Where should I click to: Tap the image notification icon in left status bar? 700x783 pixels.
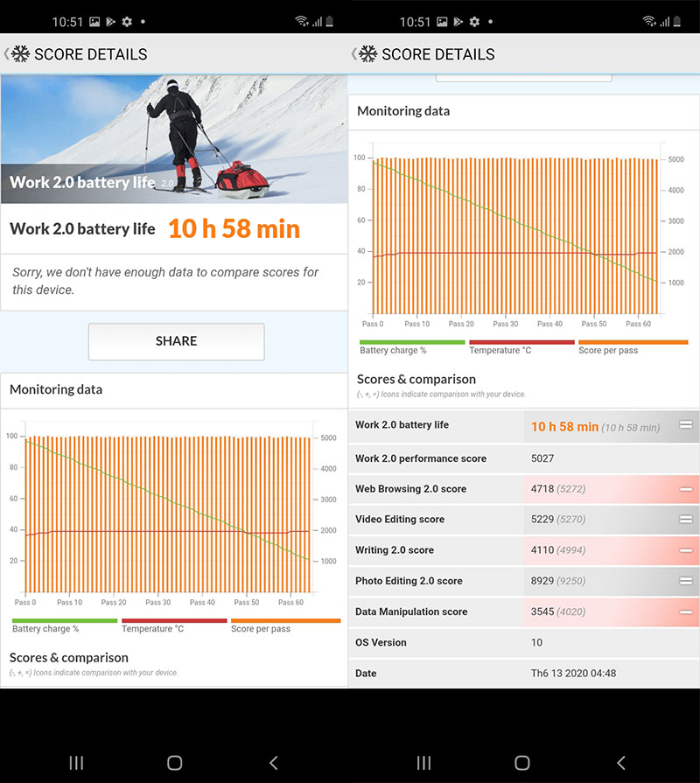point(94,22)
